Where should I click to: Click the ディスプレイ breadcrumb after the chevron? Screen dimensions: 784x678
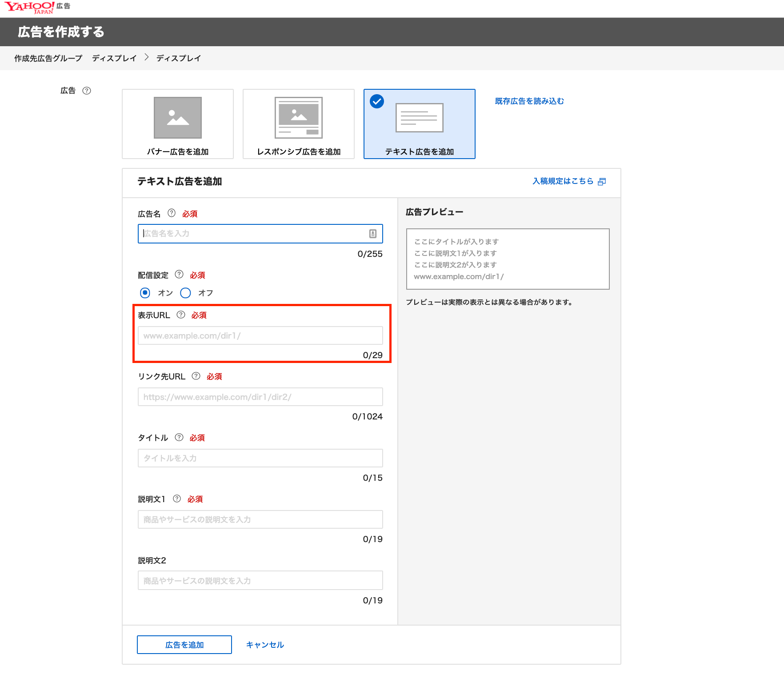[x=179, y=58]
